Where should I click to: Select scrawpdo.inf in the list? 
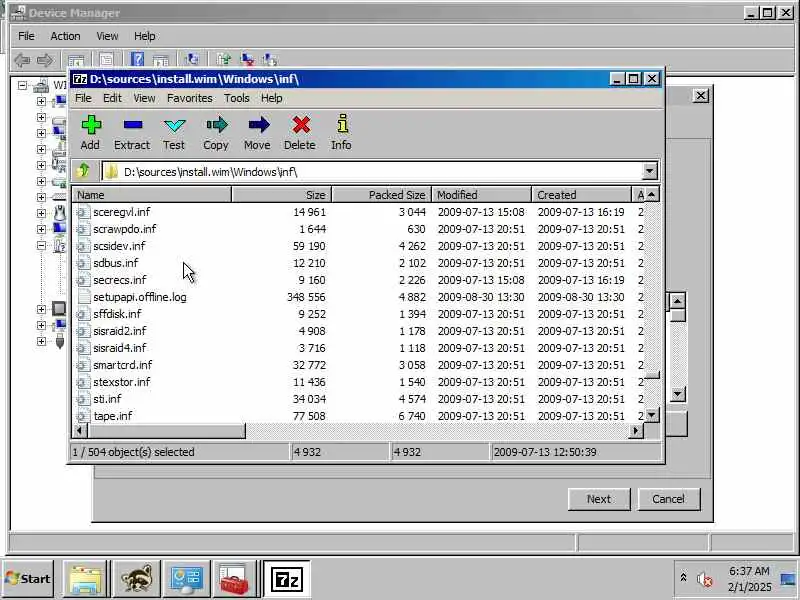pyautogui.click(x=124, y=229)
